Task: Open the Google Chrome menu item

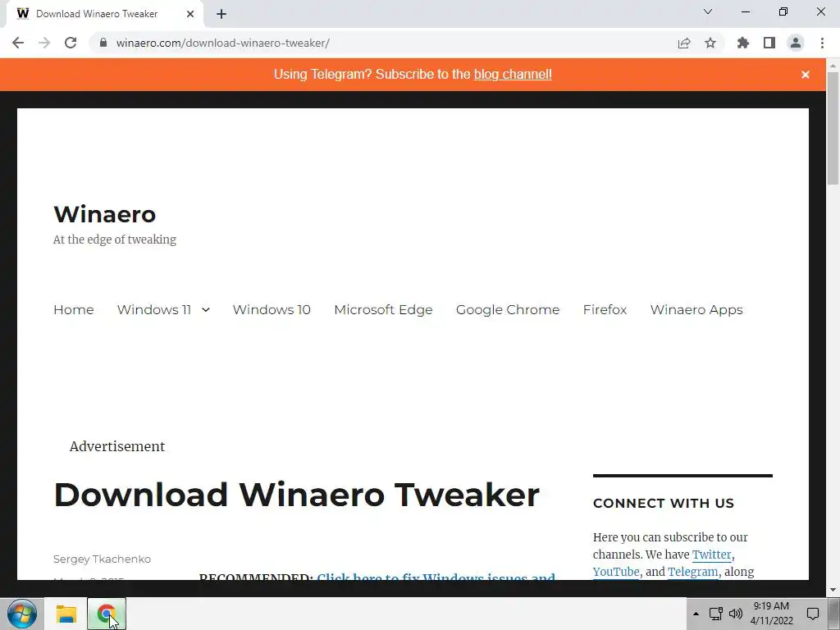Action: click(x=508, y=309)
